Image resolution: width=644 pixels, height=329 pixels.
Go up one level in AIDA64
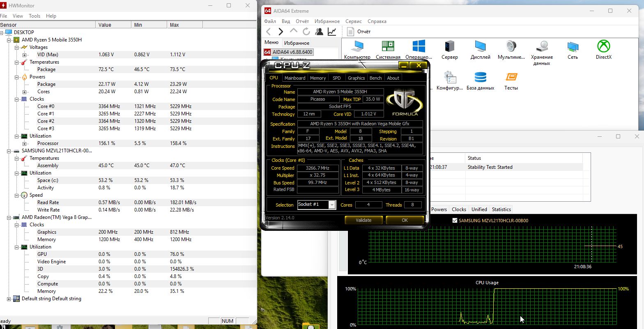(x=293, y=31)
